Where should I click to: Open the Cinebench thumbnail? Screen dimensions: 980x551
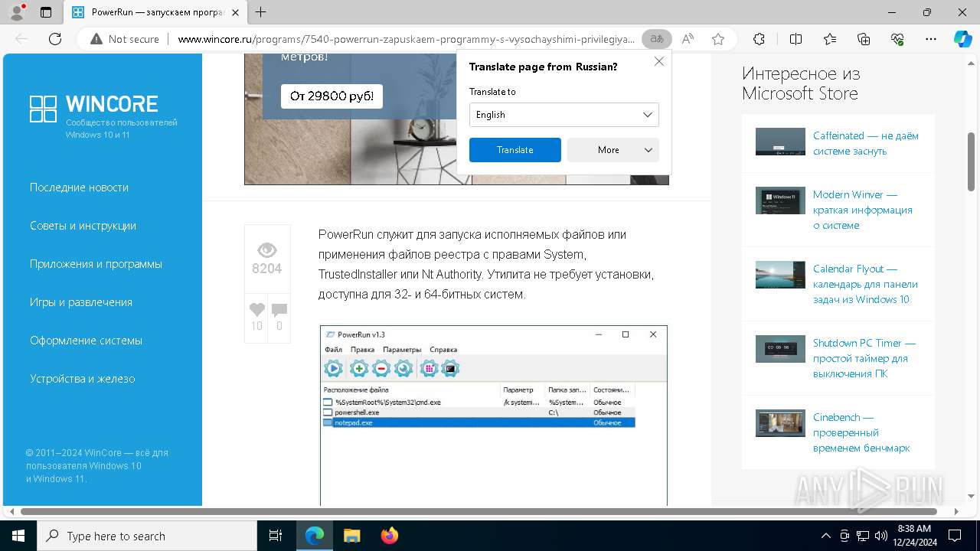[x=780, y=423]
